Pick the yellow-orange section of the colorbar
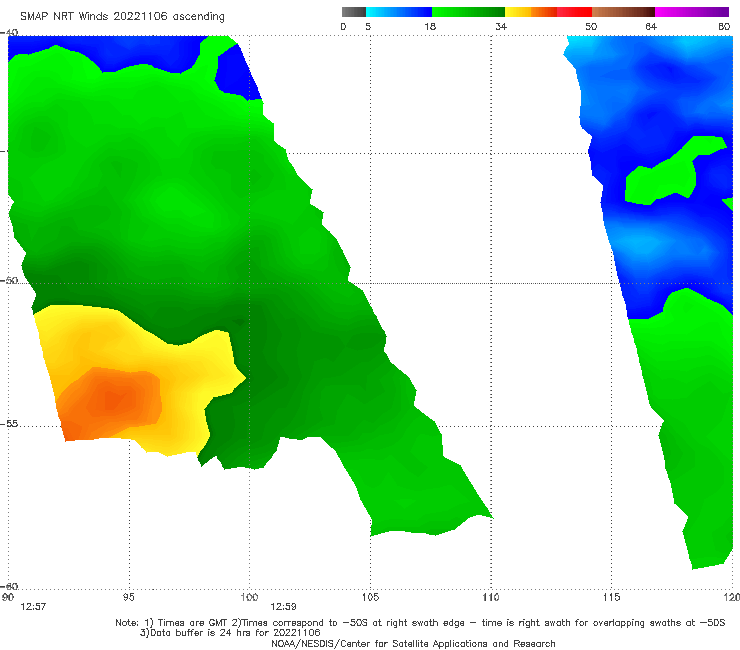This screenshot has width=740, height=650. pos(531,12)
